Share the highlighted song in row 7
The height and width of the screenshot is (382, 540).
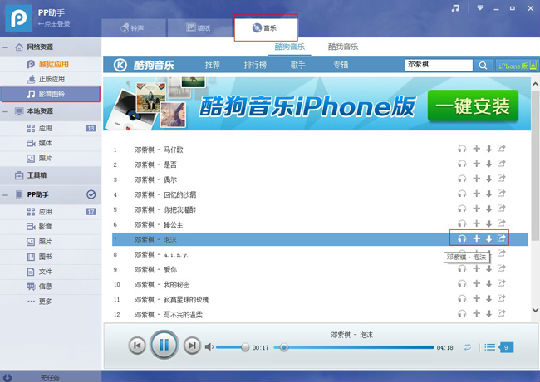pos(501,238)
